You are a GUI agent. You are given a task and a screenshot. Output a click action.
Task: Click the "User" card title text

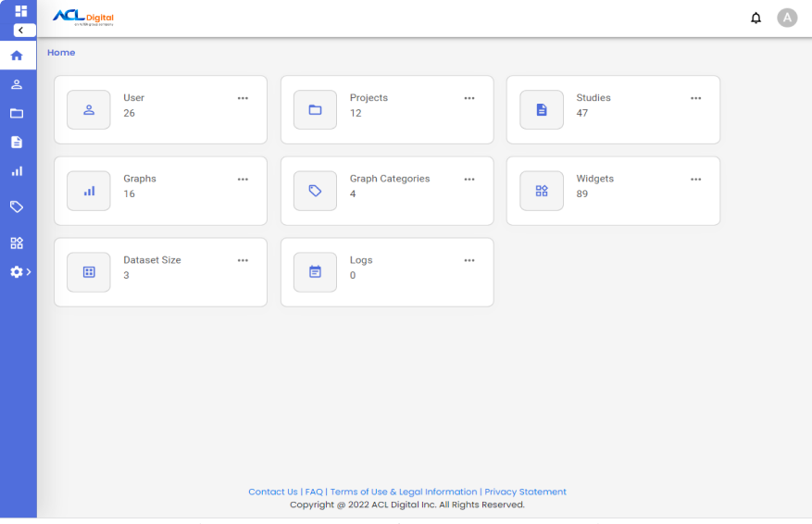point(133,98)
